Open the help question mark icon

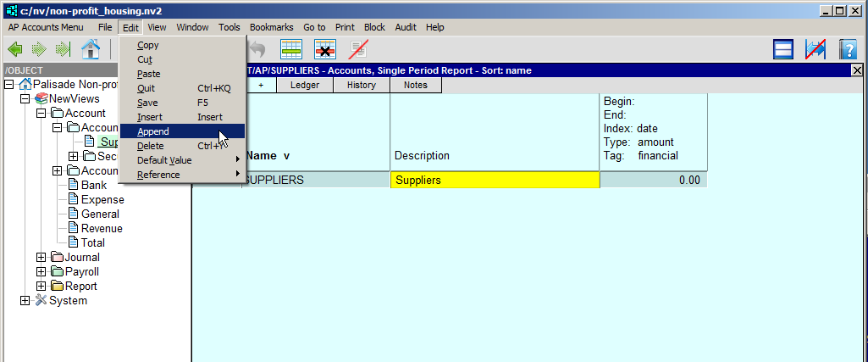(848, 49)
